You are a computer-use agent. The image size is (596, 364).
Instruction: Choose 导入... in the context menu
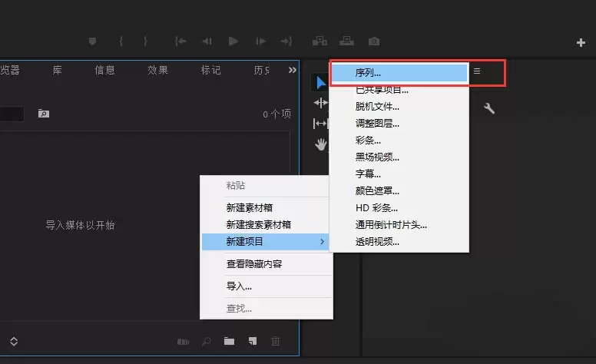[x=239, y=286]
